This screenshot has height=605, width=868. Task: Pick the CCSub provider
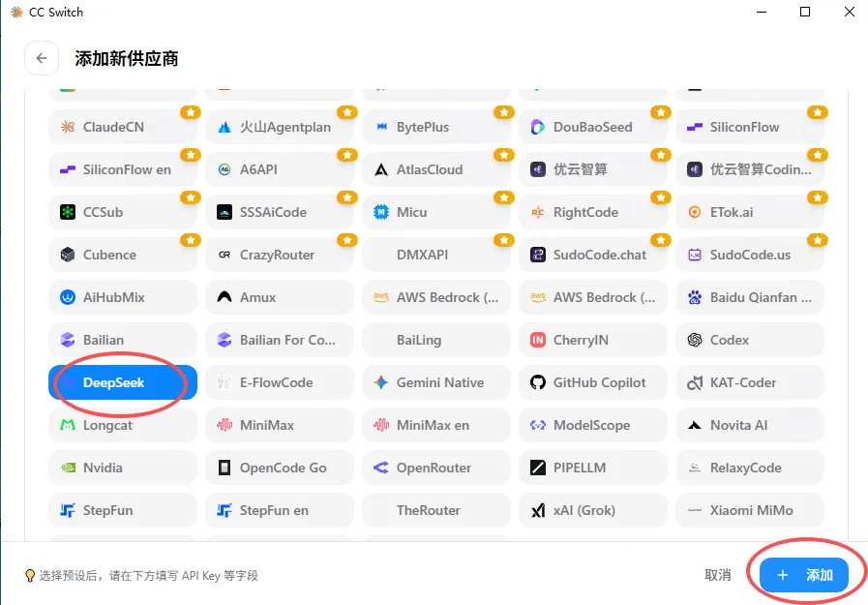click(123, 212)
